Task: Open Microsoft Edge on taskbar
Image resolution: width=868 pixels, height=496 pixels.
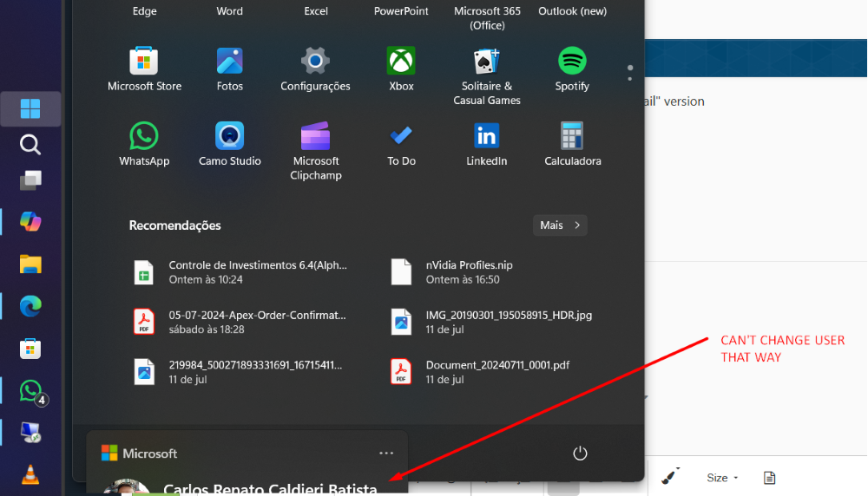Action: click(x=30, y=306)
